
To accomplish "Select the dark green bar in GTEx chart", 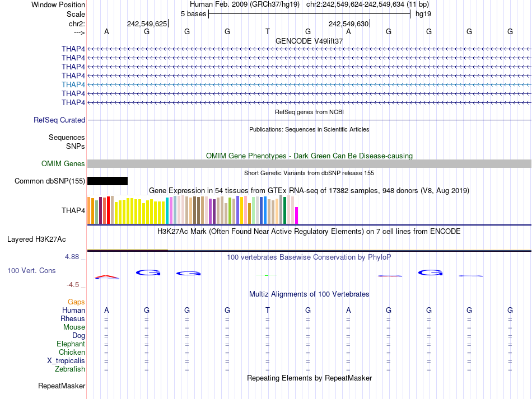I will pyautogui.click(x=285, y=210).
